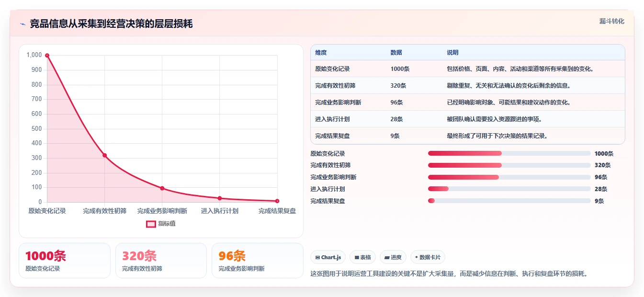The image size is (644, 297).
Task: Click the 1000条 table cell
Action: coord(400,69)
